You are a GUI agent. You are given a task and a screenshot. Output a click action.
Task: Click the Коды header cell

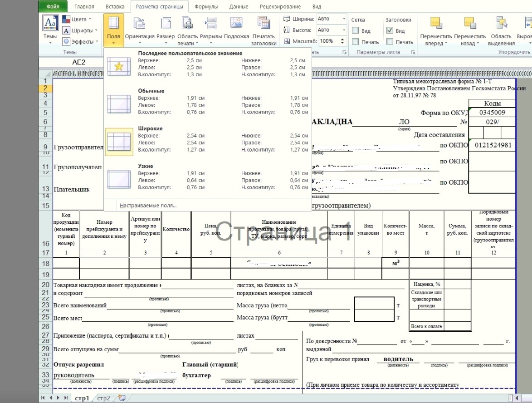click(492, 103)
